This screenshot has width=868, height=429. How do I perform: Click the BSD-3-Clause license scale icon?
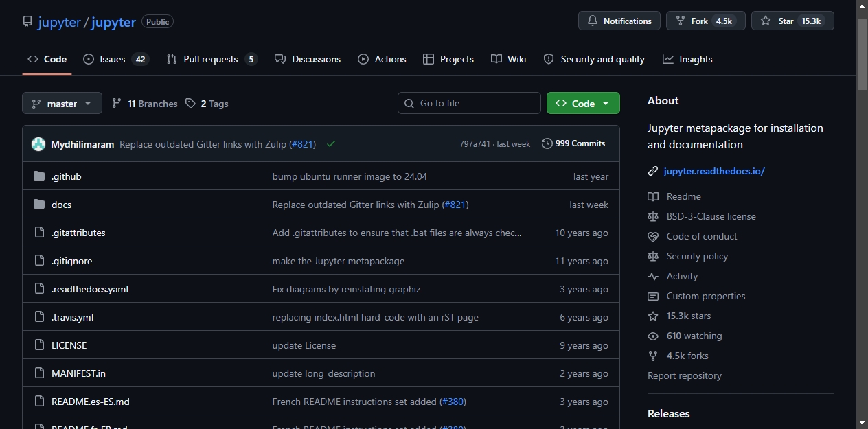(653, 216)
